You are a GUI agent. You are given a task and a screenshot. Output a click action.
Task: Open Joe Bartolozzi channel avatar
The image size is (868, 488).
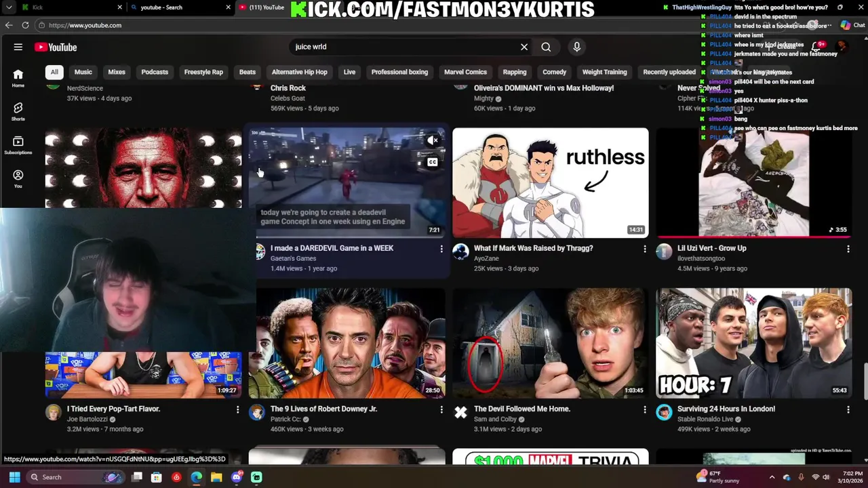point(54,413)
